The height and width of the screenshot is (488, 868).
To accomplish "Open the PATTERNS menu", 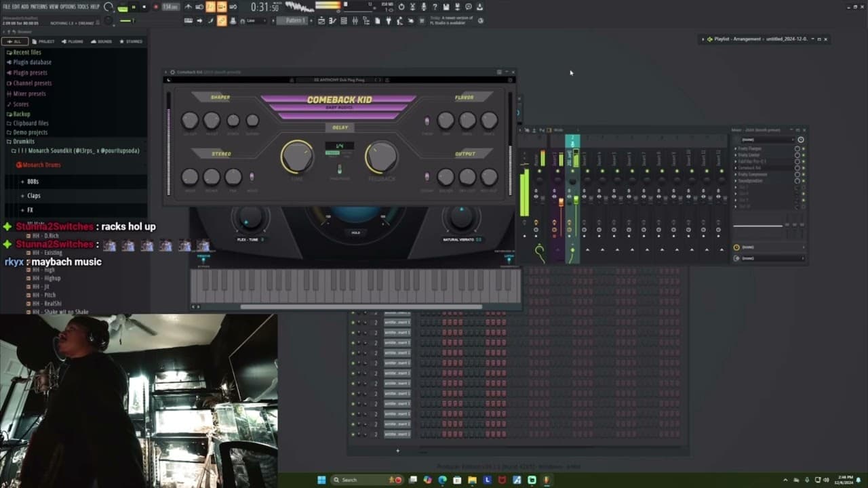I will (x=39, y=7).
